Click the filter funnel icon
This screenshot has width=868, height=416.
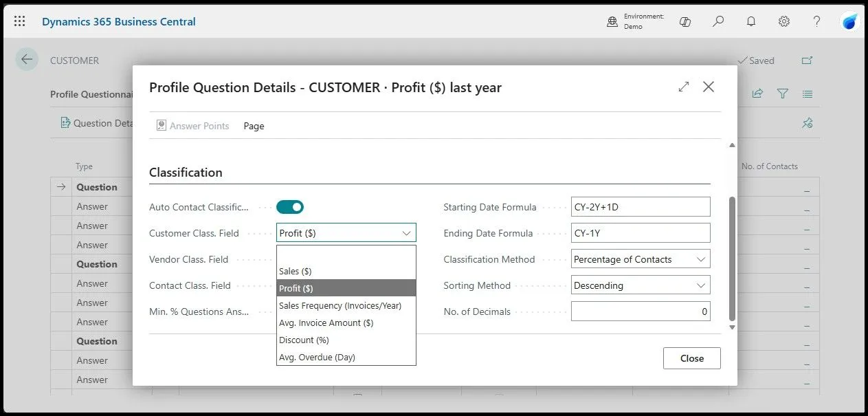point(783,94)
